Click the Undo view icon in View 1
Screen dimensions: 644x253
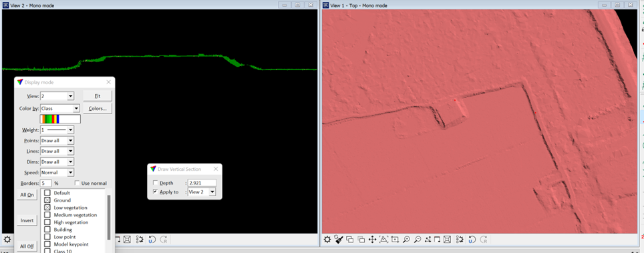pyautogui.click(x=472, y=240)
